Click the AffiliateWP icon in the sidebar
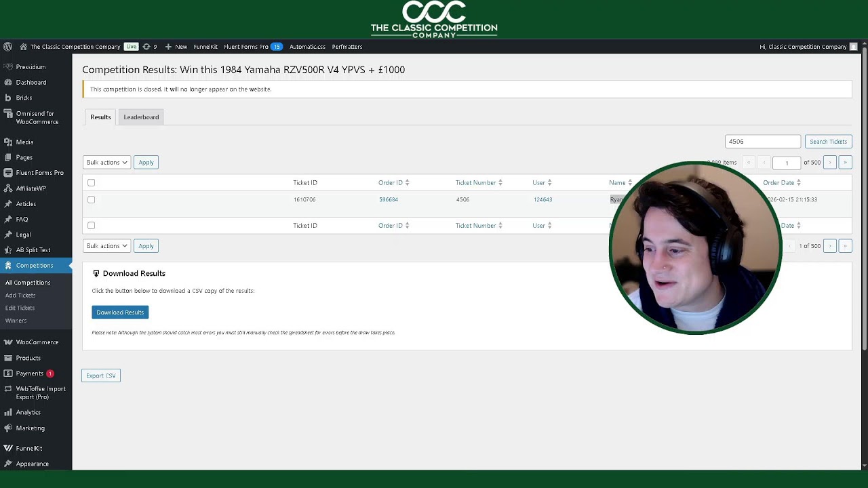The height and width of the screenshot is (488, 868). (8, 188)
